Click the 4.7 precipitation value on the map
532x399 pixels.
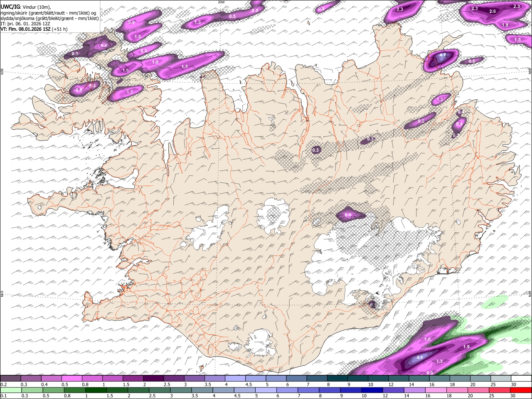(x=443, y=55)
